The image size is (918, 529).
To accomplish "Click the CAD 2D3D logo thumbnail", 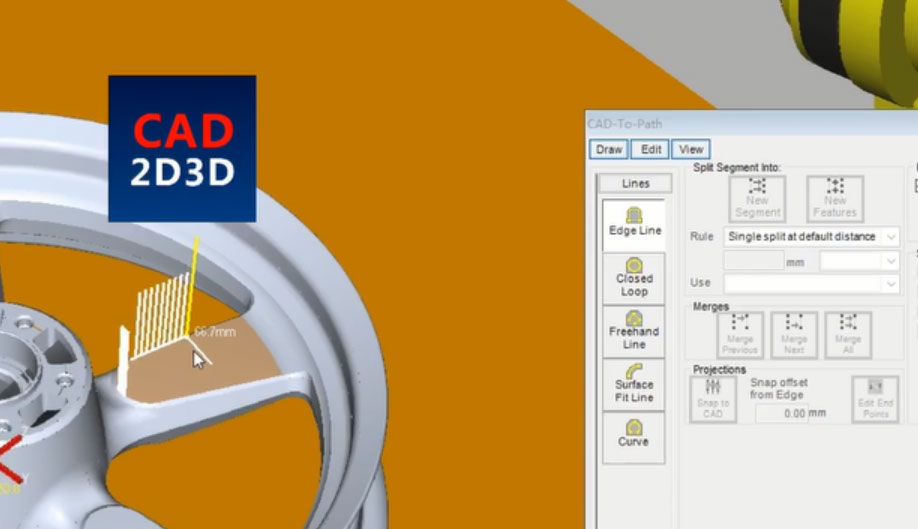I will (182, 149).
